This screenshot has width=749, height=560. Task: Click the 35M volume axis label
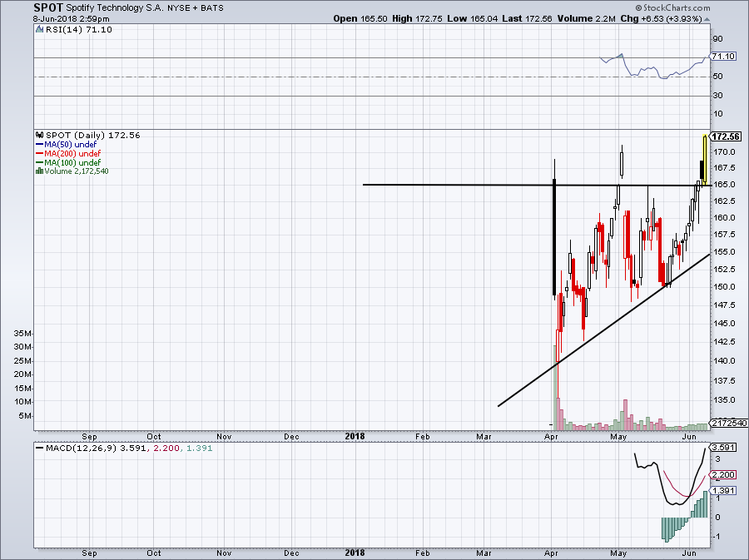[x=23, y=333]
